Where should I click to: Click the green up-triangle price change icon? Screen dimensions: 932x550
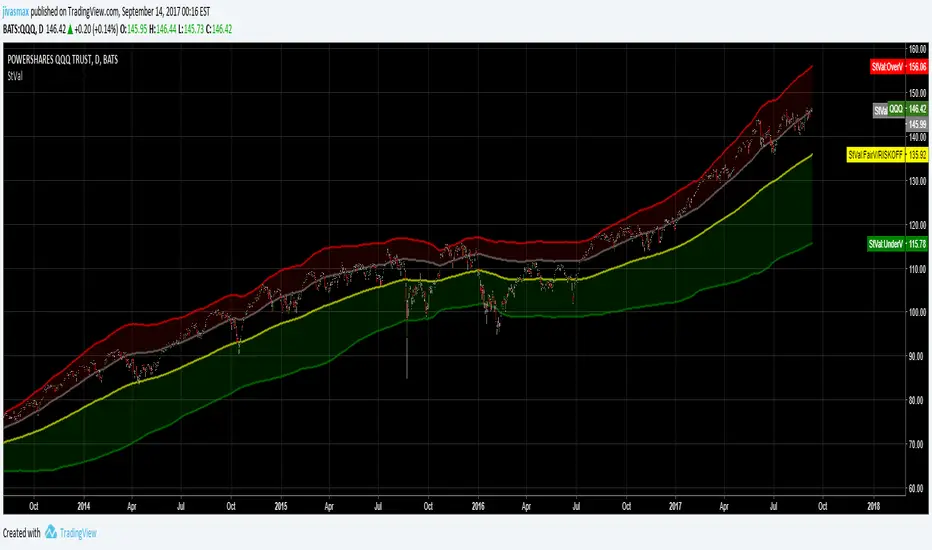pyautogui.click(x=70, y=29)
